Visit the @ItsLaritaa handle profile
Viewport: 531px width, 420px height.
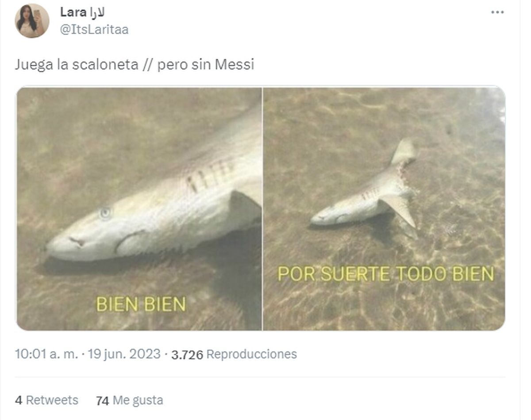(94, 29)
